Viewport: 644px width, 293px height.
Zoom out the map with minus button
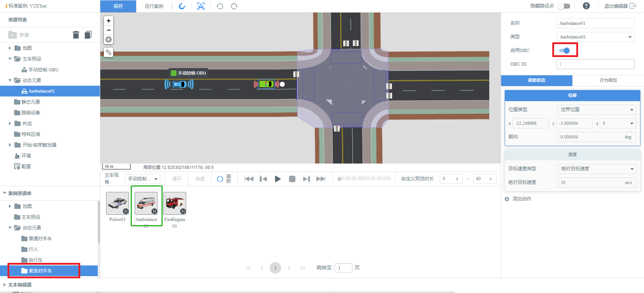click(x=109, y=30)
